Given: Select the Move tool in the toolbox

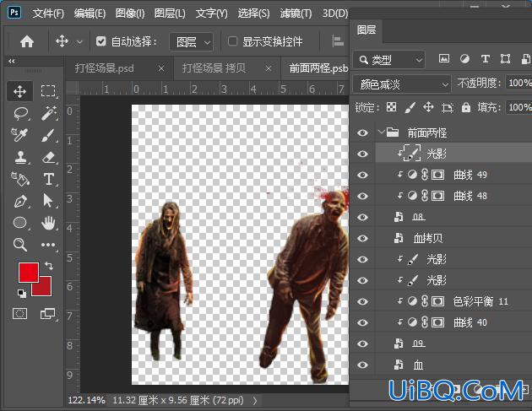Looking at the screenshot, I should click(x=19, y=91).
